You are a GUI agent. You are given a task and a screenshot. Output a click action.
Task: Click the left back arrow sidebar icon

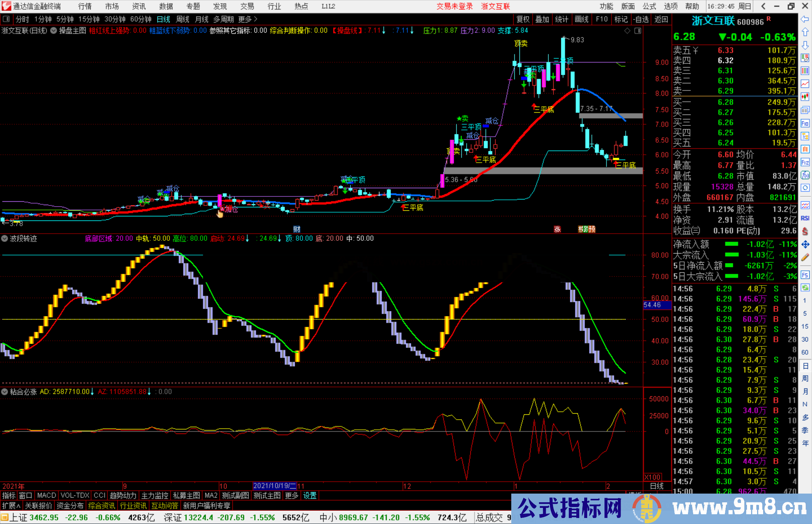point(805,19)
